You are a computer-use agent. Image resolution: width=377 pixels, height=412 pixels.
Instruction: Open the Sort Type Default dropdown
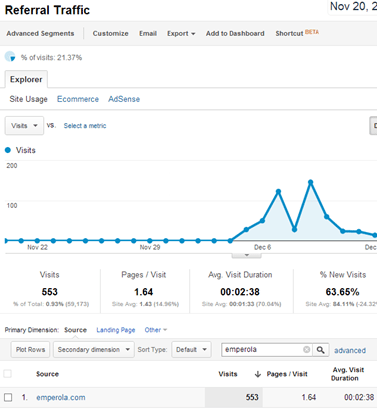point(191,349)
